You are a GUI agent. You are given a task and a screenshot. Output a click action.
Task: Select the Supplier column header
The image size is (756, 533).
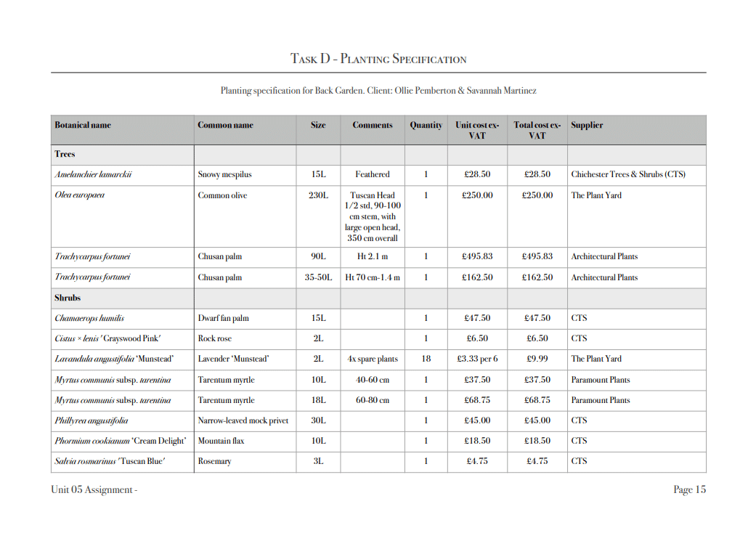587,125
